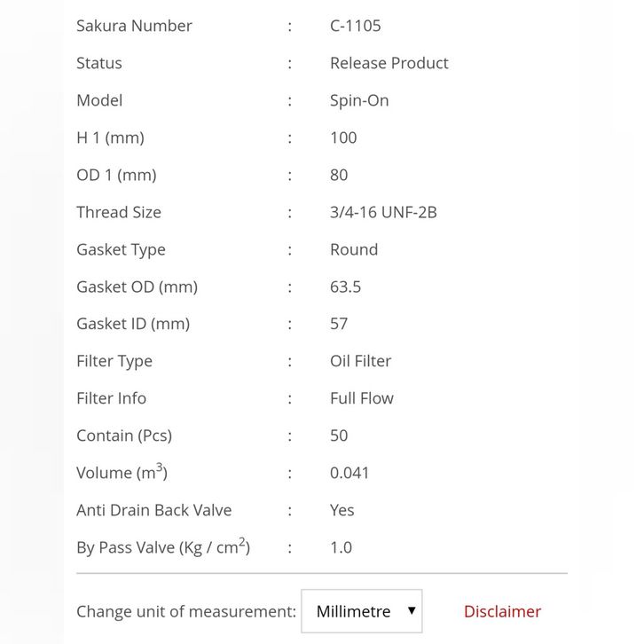Click the H 1 (mm) value 100

click(x=343, y=137)
